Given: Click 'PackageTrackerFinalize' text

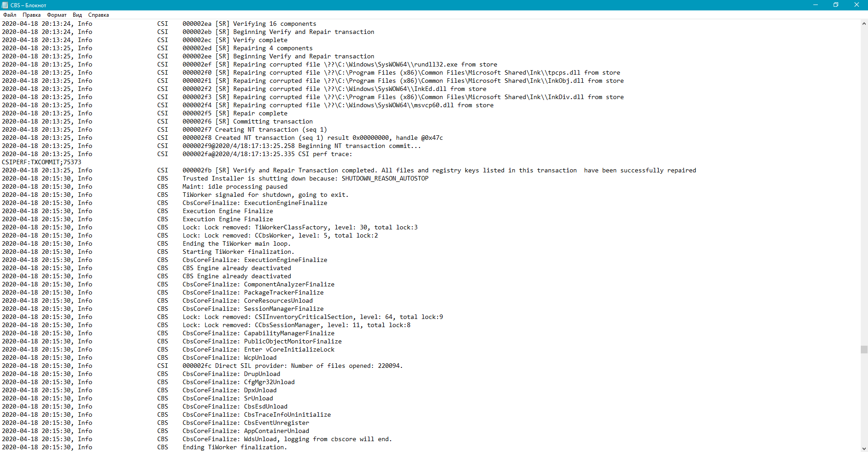Looking at the screenshot, I should (283, 293).
